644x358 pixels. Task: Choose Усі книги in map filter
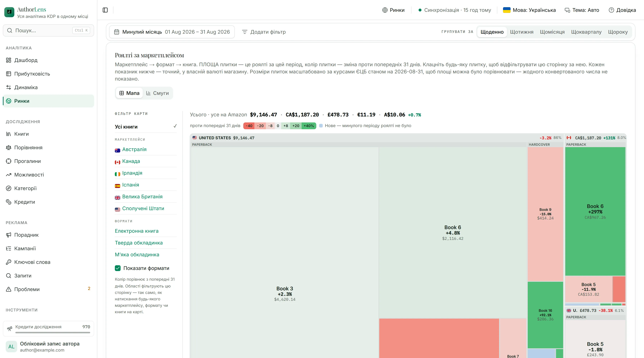[146, 127]
